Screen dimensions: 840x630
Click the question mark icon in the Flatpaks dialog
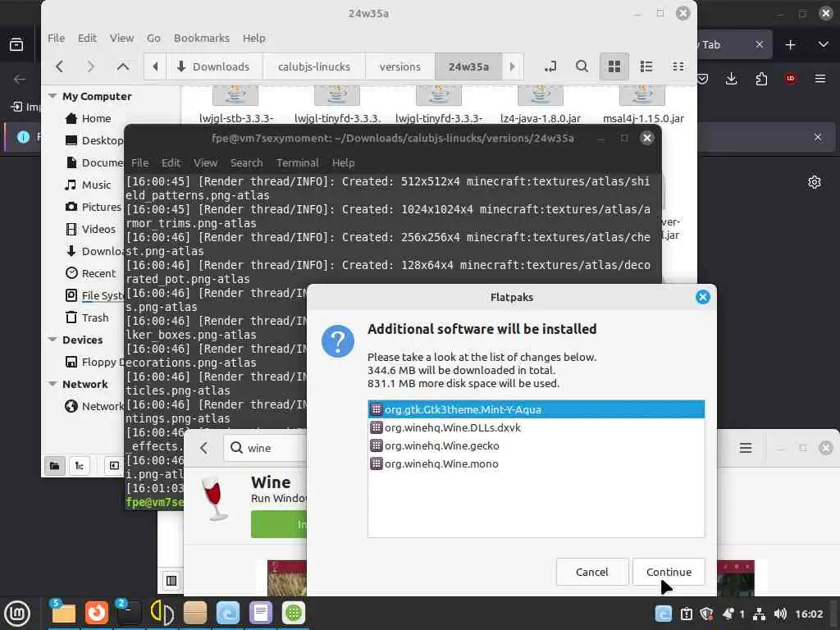(x=337, y=340)
